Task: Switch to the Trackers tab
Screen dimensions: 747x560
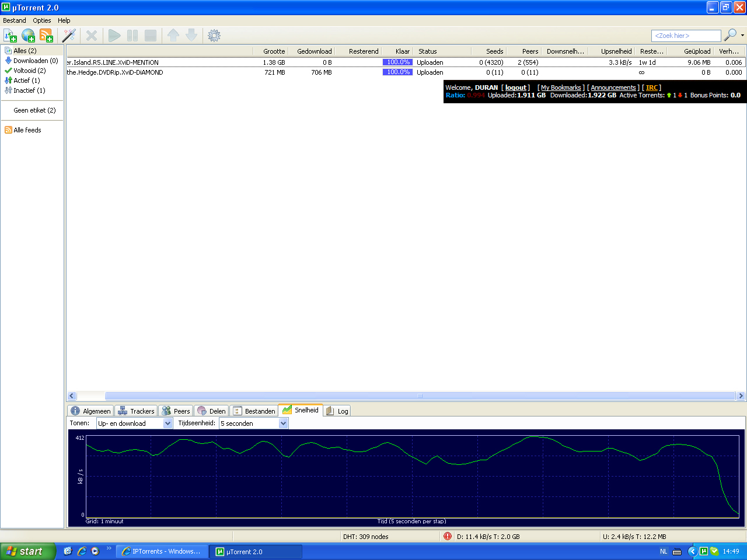Action: coord(136,411)
